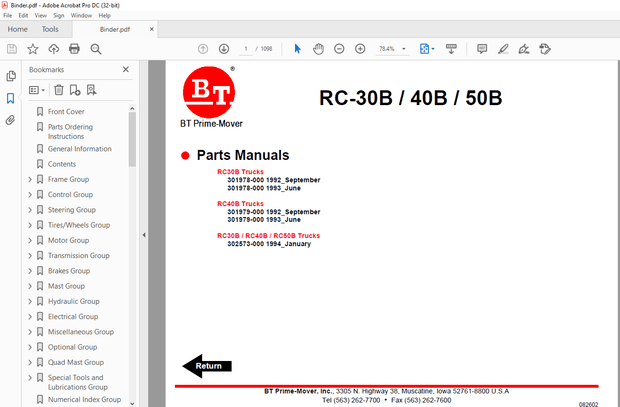The height and width of the screenshot is (407, 620).
Task: Expand the Electrical Group bookmark
Action: [30, 317]
